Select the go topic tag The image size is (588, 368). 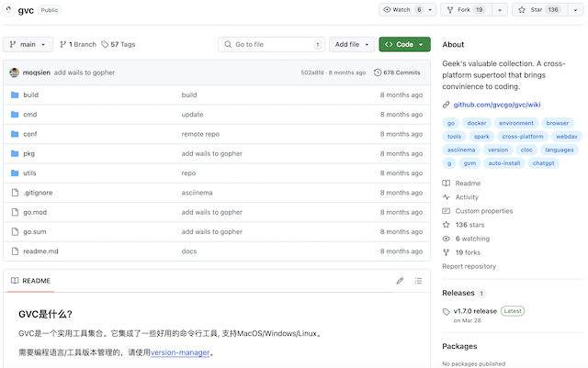pyautogui.click(x=451, y=123)
